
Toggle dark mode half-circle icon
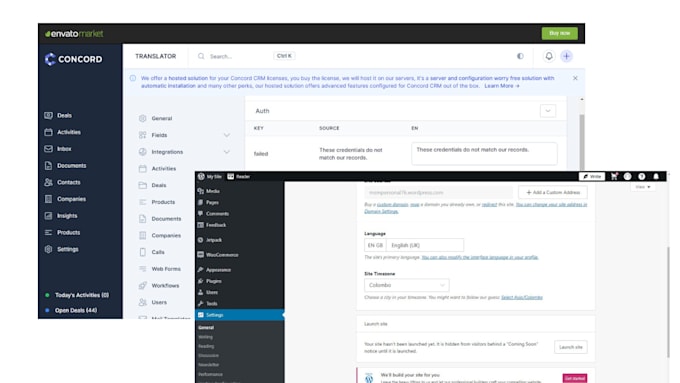[x=520, y=56]
